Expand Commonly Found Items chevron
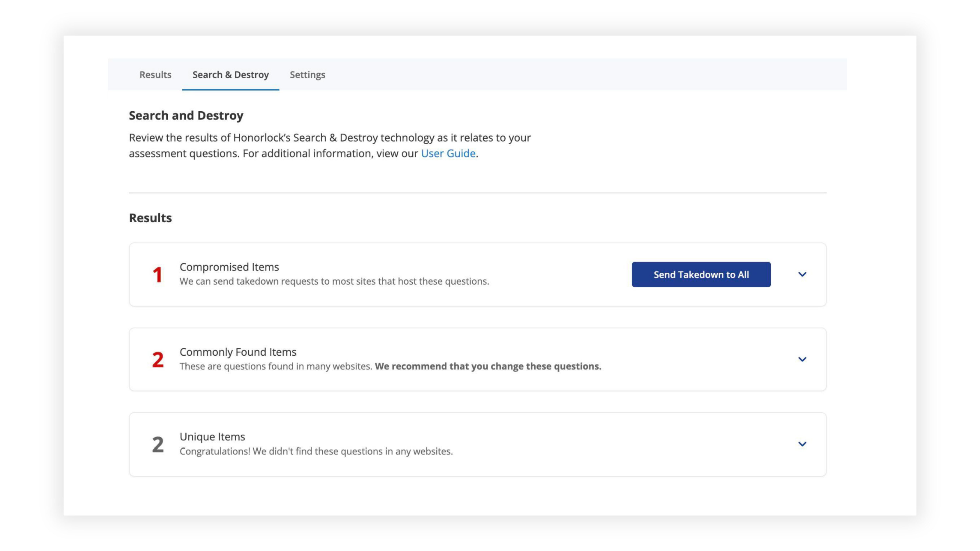 point(802,359)
